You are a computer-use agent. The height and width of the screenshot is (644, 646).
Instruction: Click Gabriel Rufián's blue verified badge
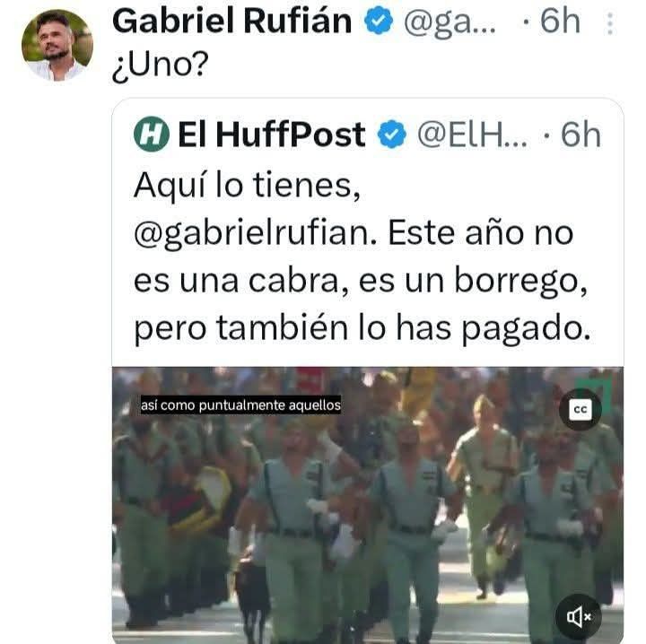[379, 22]
